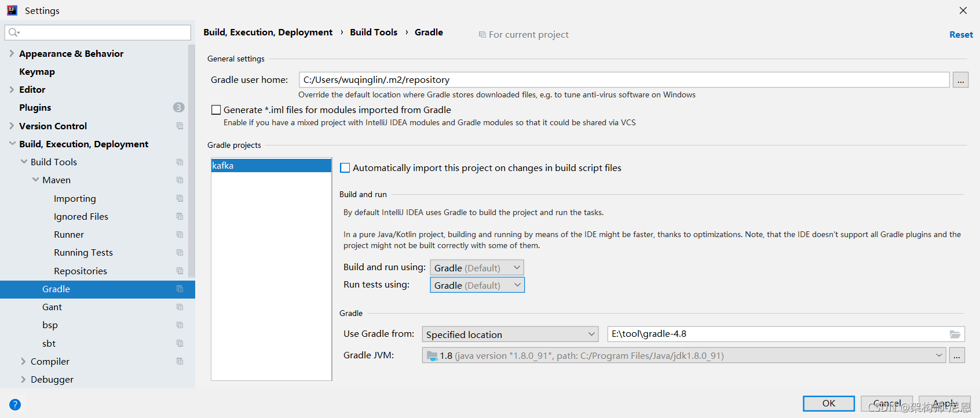Image resolution: width=980 pixels, height=418 pixels.
Task: Click folder browse icon in Gradle location field
Action: (955, 334)
